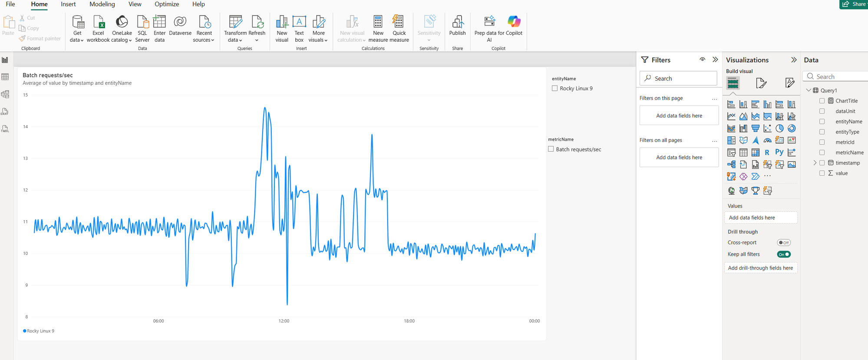Toggle the Cross-report switch
Viewport: 868px width, 360px height.
(x=784, y=243)
